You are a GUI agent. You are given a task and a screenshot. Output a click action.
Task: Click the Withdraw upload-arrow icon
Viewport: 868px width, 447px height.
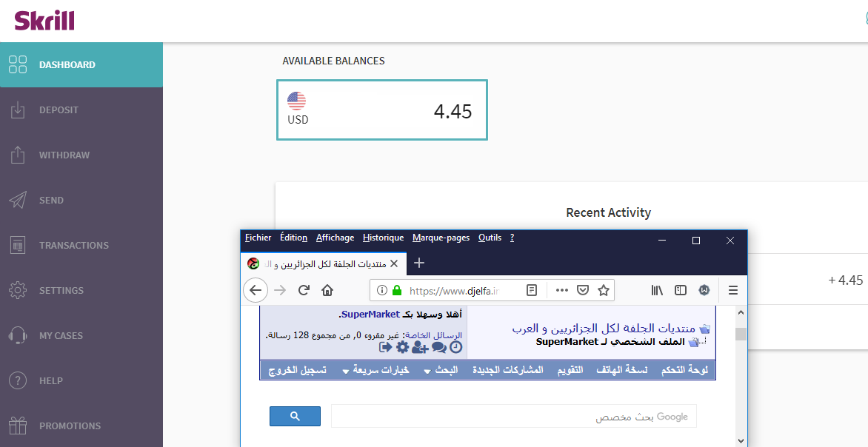pyautogui.click(x=18, y=155)
